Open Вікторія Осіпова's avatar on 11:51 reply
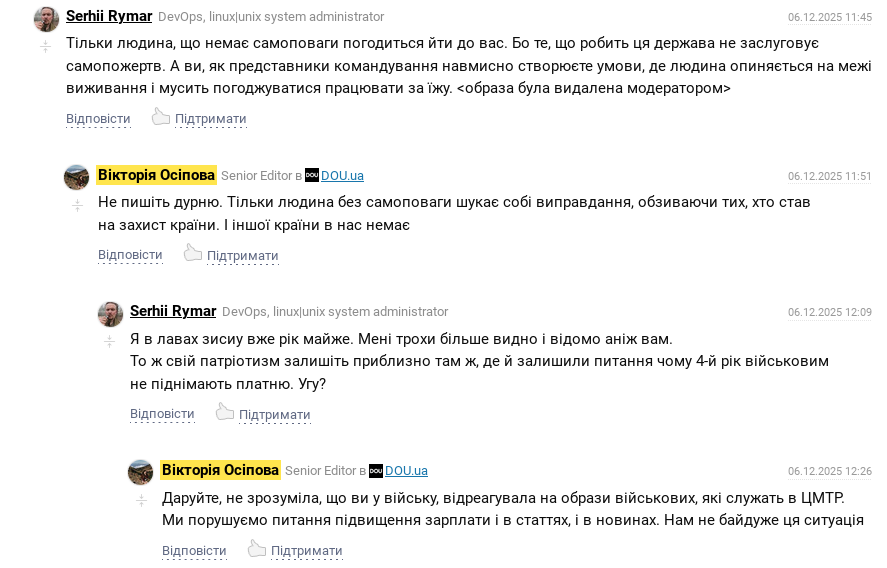Screen dimensions: 887x568 (77, 177)
